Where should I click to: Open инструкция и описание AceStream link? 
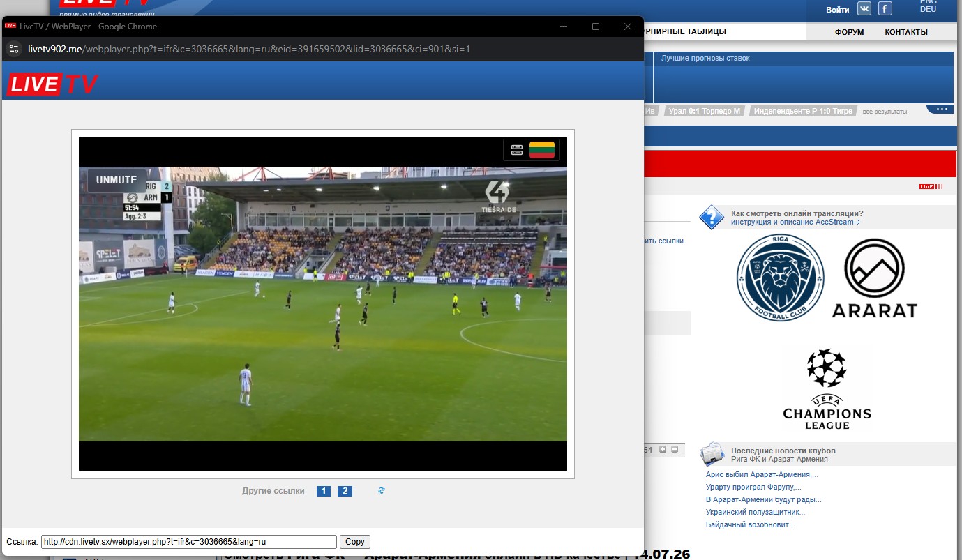coord(795,222)
